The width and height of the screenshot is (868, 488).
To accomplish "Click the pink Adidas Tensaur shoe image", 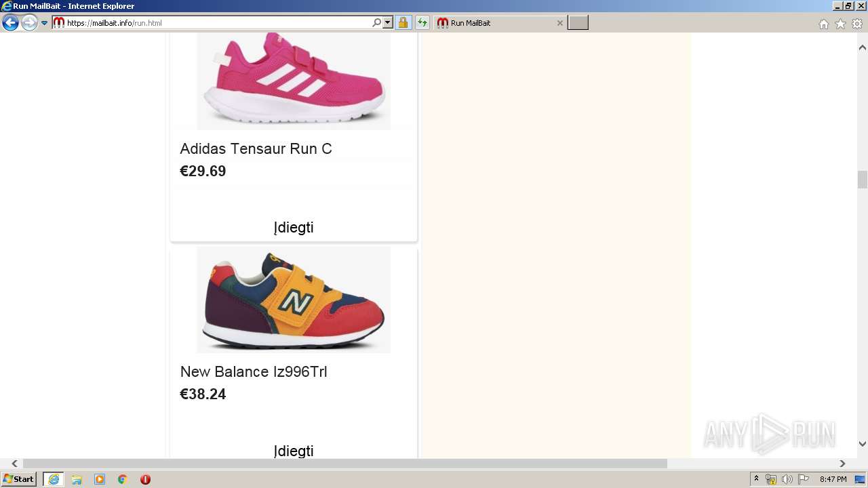I will point(294,81).
